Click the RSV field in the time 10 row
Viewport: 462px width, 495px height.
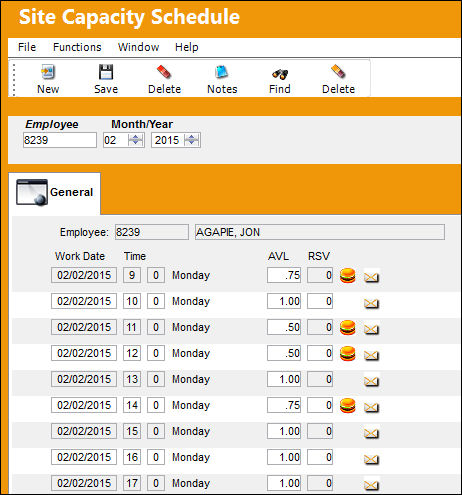tap(320, 301)
